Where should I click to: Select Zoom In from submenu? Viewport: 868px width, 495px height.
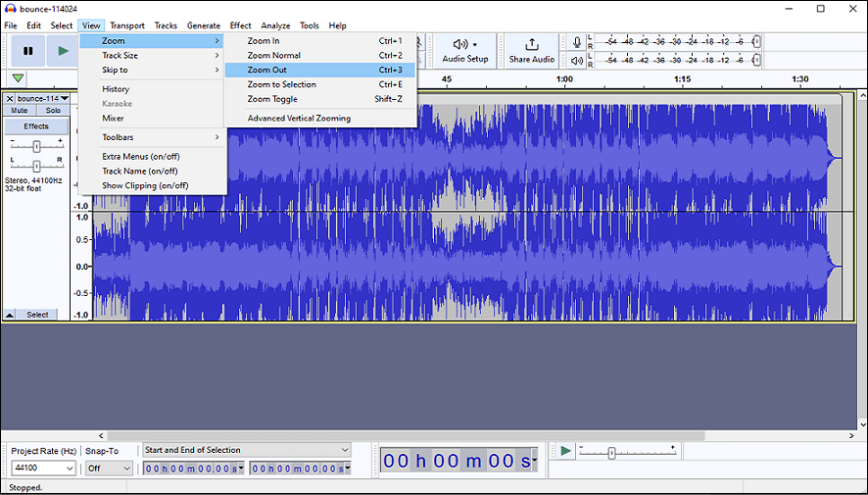[320, 41]
